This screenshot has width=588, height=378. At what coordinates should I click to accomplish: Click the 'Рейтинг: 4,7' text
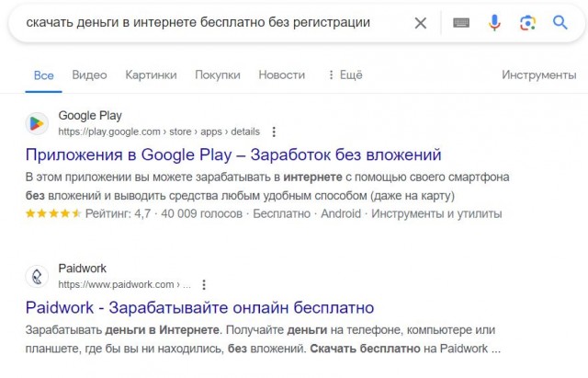(118, 214)
